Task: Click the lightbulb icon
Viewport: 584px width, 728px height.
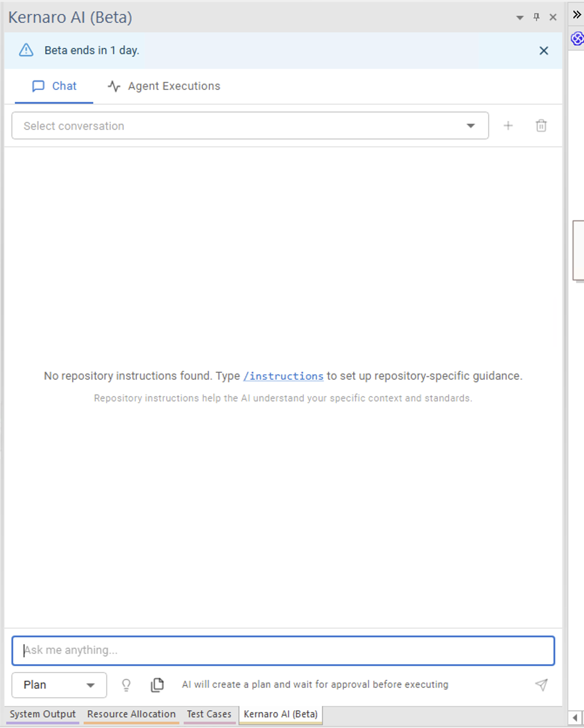Action: 126,685
